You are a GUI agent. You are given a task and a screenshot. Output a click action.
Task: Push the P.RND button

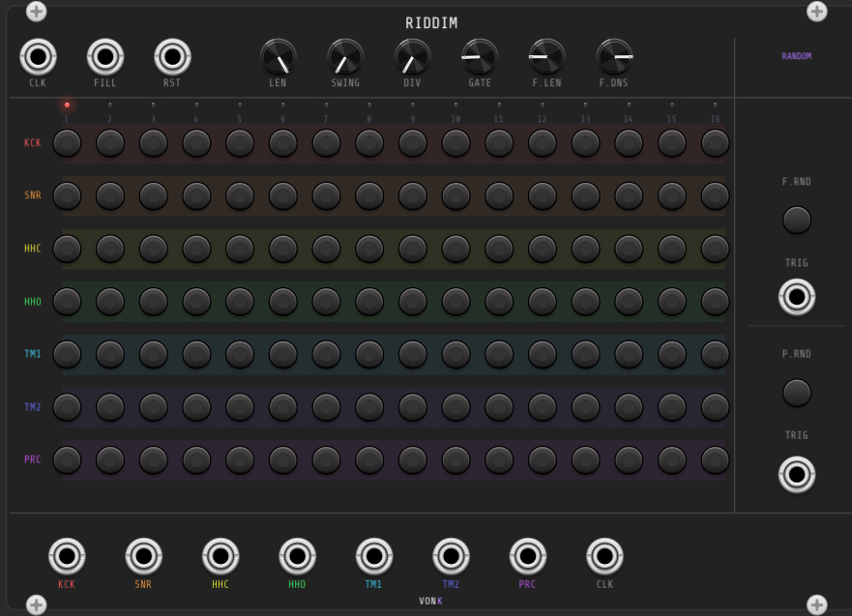(x=797, y=393)
